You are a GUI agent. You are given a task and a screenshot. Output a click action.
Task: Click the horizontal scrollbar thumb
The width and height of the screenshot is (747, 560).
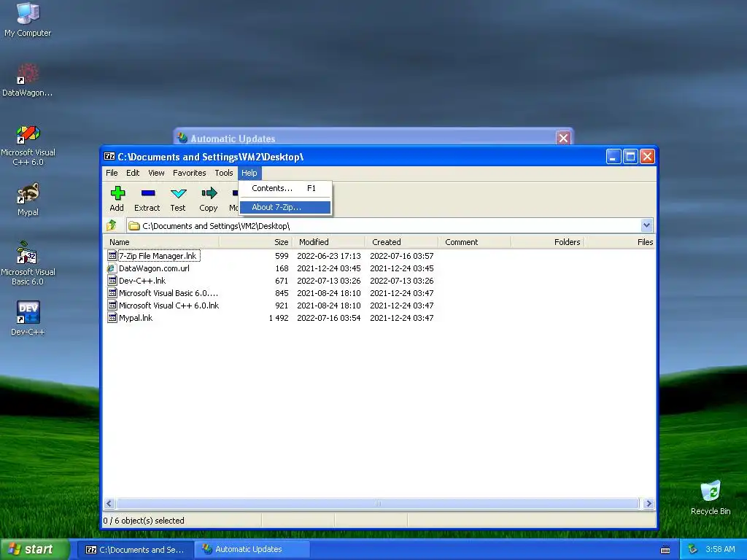pos(378,503)
